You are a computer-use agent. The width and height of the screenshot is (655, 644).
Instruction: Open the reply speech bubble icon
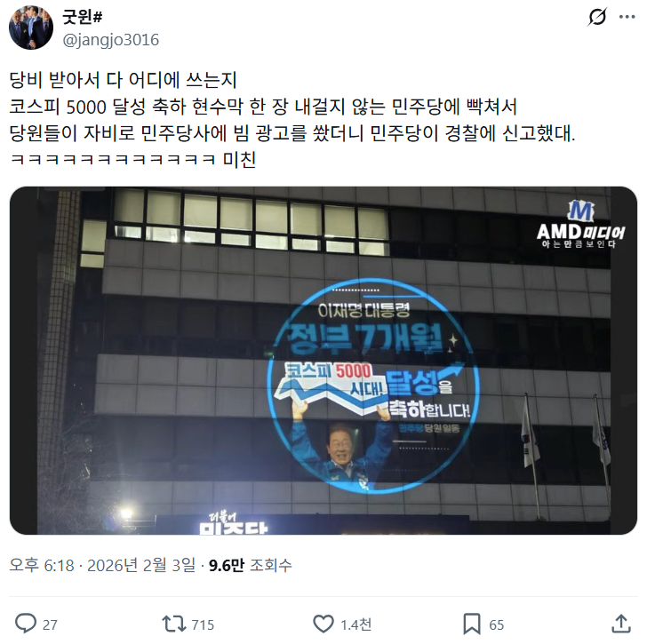[26, 624]
